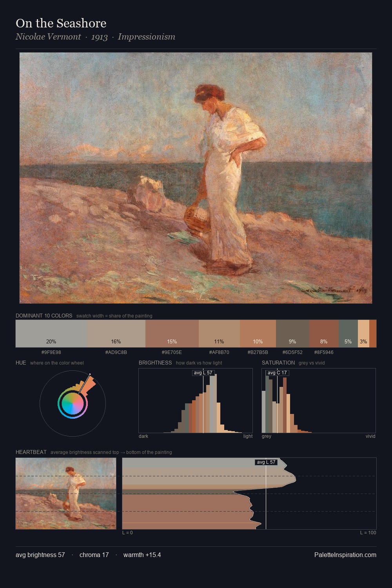392x588 pixels.
Task: Click the SATURATION section heading
Action: tap(278, 363)
